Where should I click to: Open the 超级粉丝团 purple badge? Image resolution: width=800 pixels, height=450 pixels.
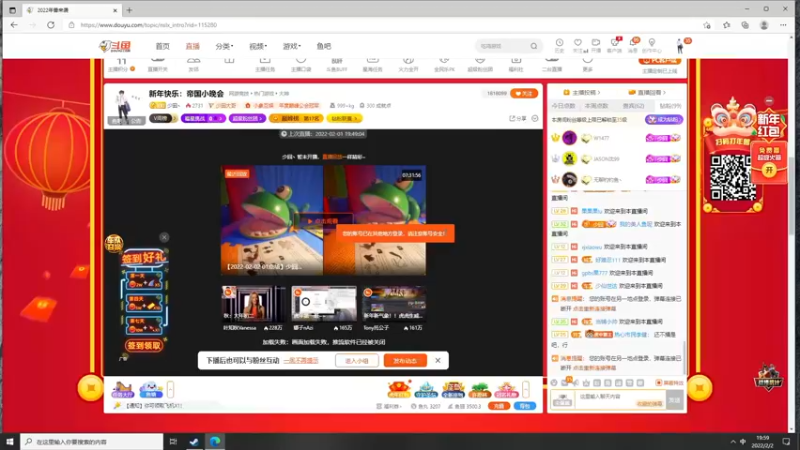coord(247,118)
